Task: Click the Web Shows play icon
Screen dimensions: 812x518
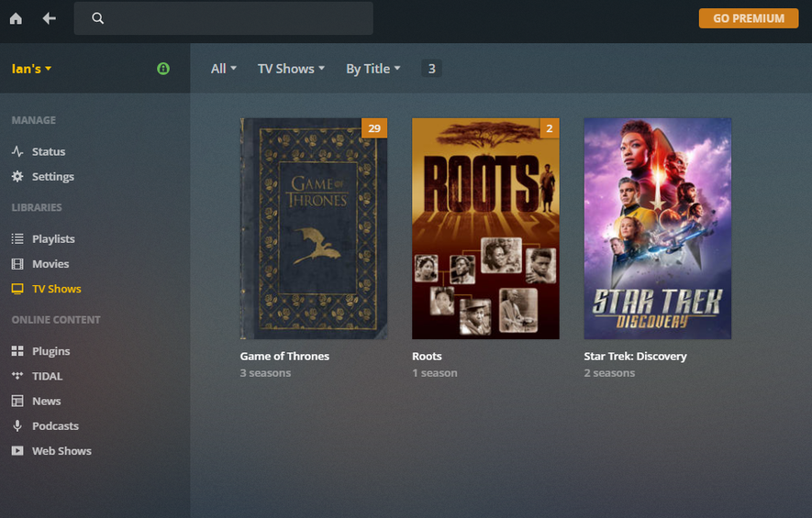Action: click(x=17, y=451)
